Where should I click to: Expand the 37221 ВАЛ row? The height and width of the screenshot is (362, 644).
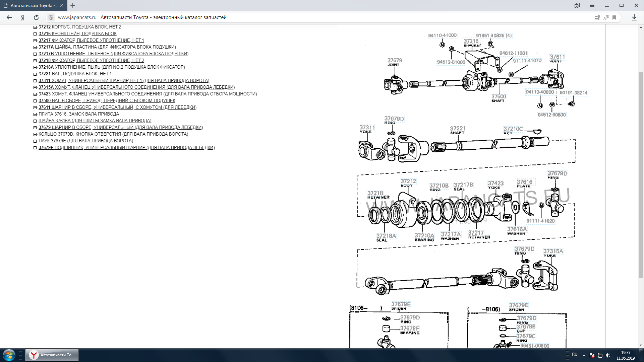click(x=35, y=74)
